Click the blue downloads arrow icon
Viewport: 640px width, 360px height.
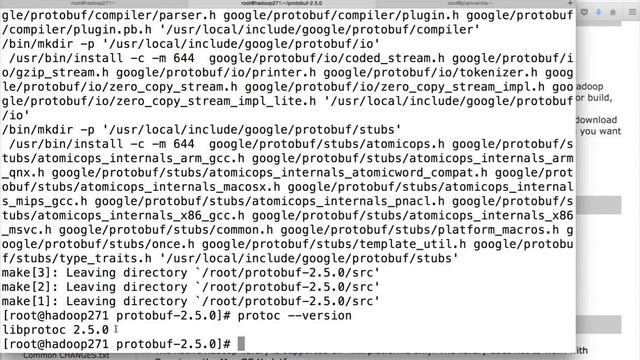click(598, 12)
